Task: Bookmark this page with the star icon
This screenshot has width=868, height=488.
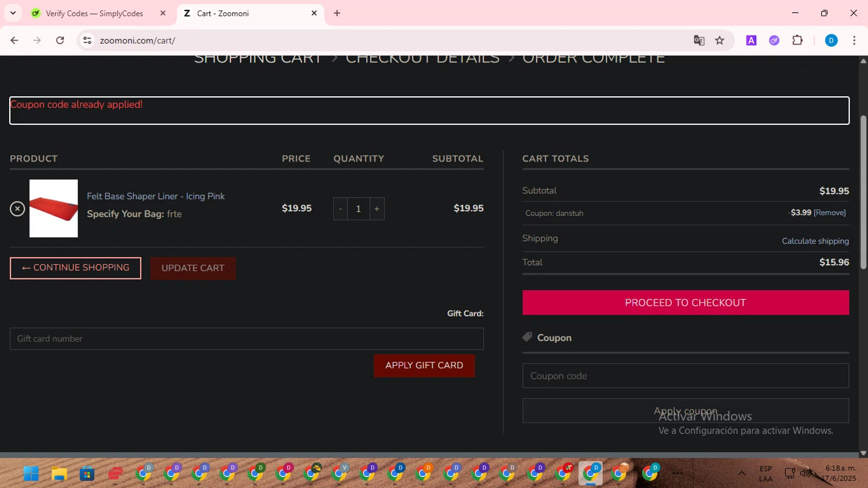Action: click(719, 41)
